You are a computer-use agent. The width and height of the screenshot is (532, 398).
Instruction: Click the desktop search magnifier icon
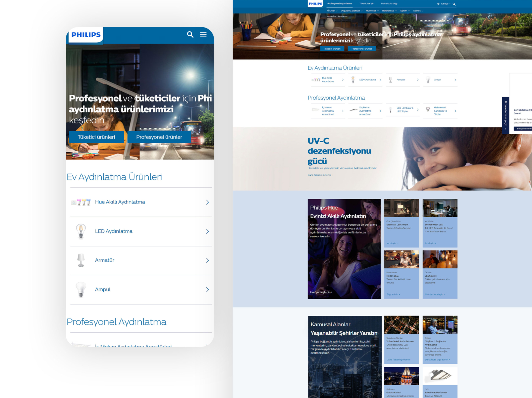(454, 4)
